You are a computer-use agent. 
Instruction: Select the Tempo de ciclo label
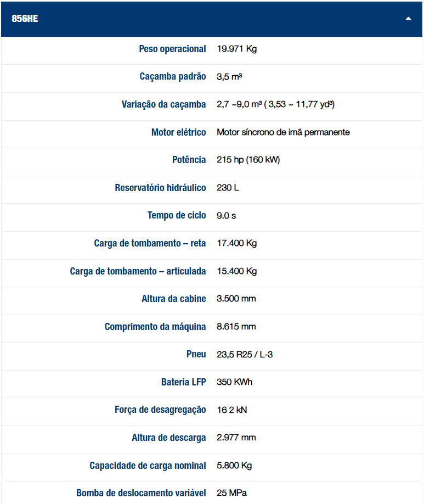coord(177,215)
